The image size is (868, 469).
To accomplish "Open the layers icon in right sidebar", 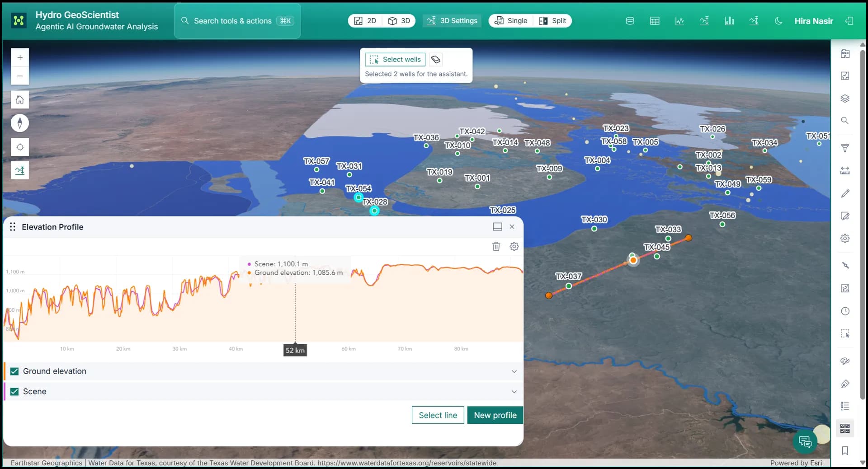I will (x=845, y=98).
